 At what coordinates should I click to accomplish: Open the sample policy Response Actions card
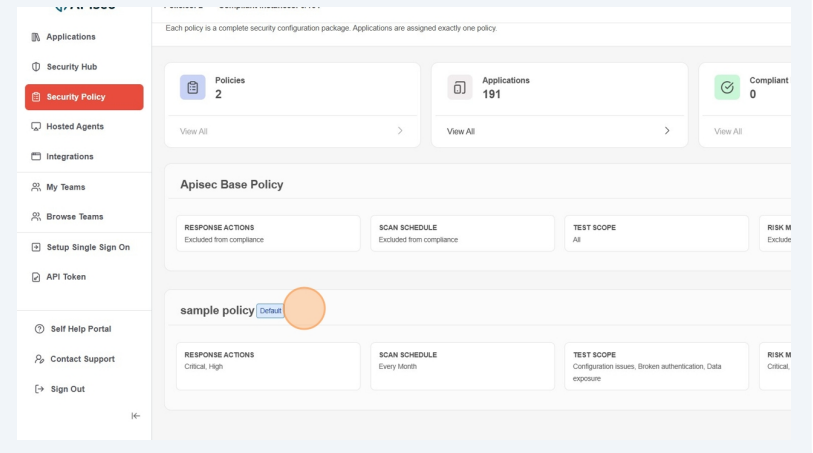click(x=268, y=366)
